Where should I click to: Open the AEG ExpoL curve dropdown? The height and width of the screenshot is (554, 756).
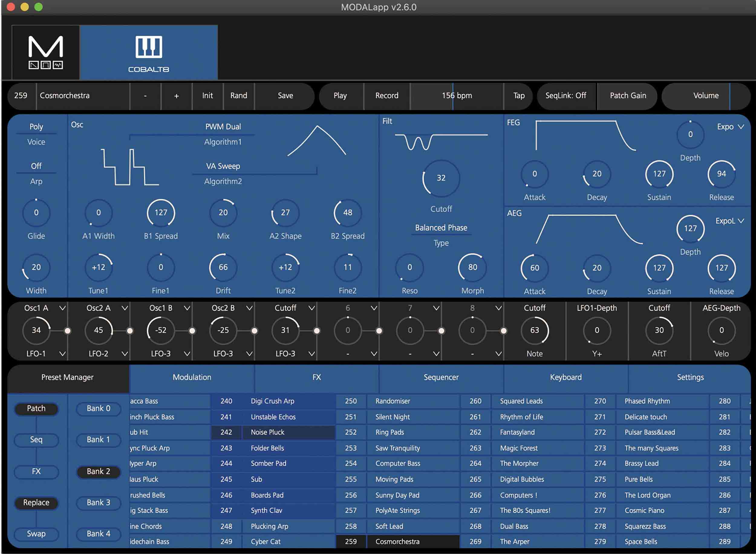[729, 221]
